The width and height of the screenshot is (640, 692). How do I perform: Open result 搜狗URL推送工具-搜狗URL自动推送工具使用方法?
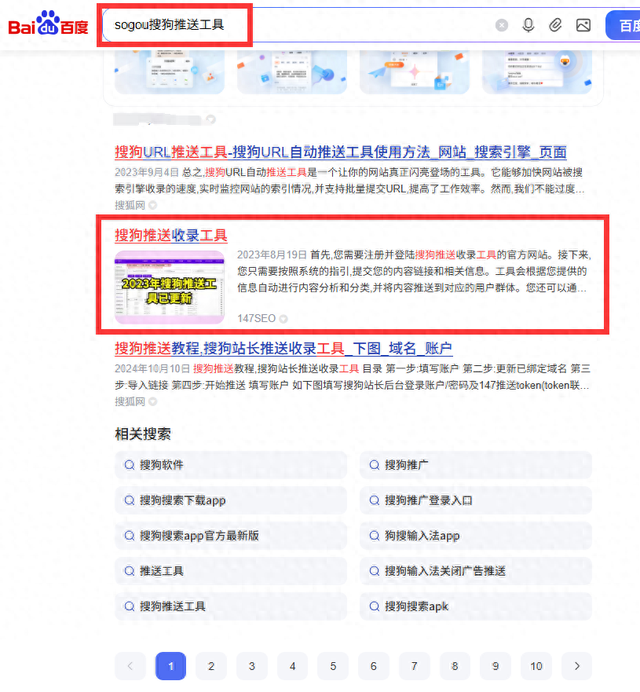pyautogui.click(x=340, y=152)
